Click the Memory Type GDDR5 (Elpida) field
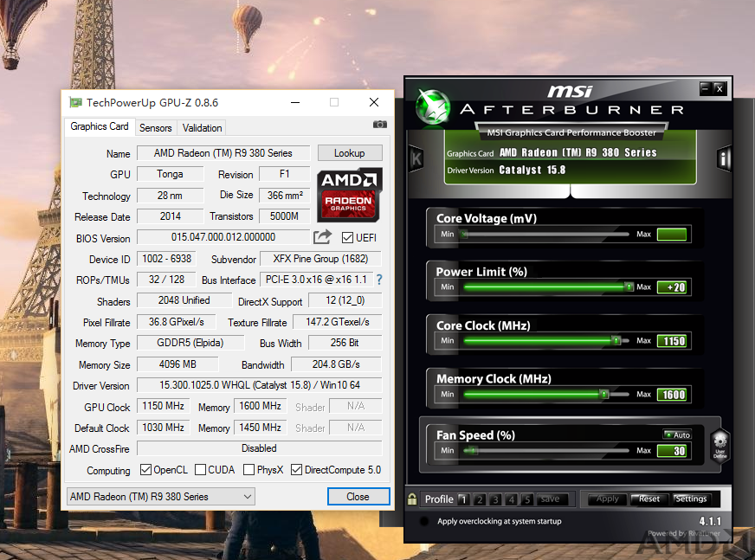Screen dimensions: 755x560 click(190, 343)
